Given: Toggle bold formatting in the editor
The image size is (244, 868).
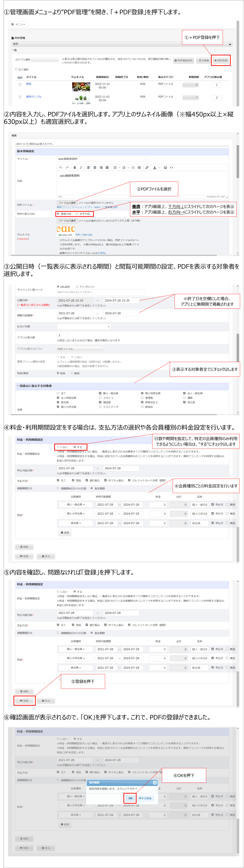Looking at the screenshot, I should [75, 167].
